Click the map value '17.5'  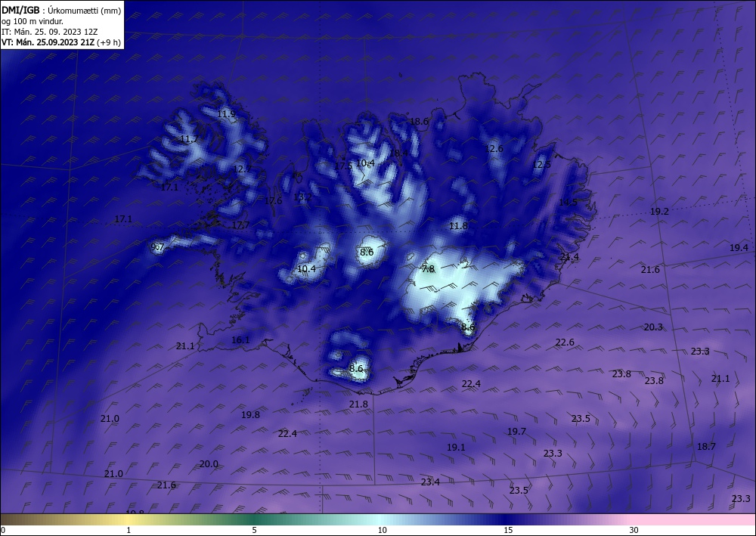tap(343, 166)
